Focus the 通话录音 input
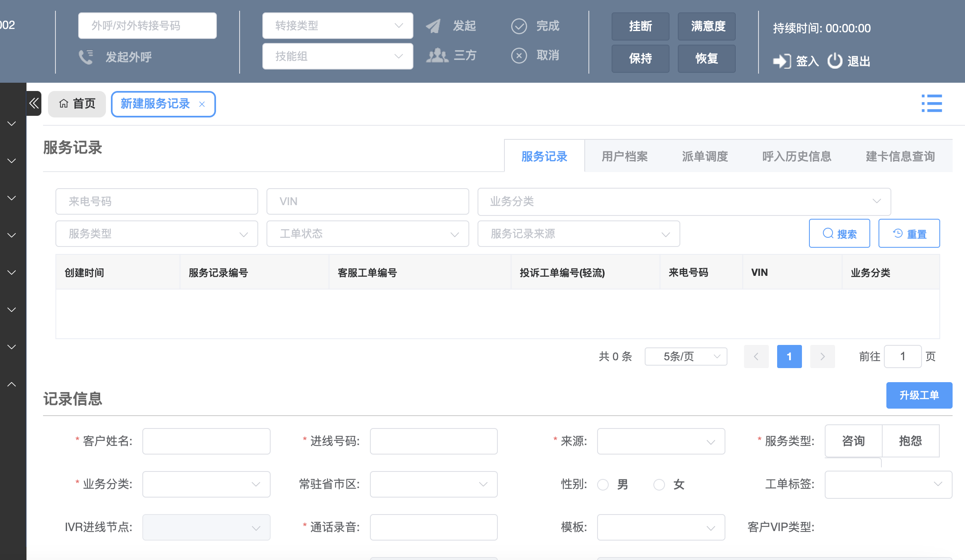Viewport: 965px width, 560px height. pyautogui.click(x=434, y=527)
